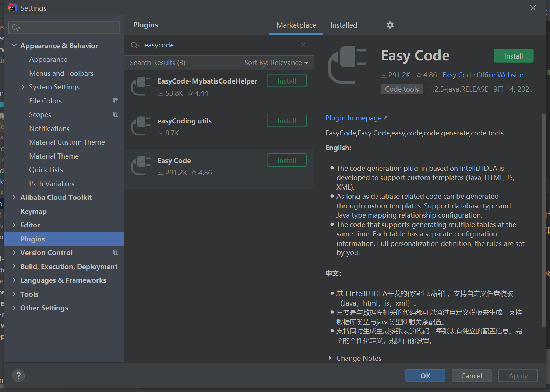Open Menus and Toolbars settings

pyautogui.click(x=61, y=73)
